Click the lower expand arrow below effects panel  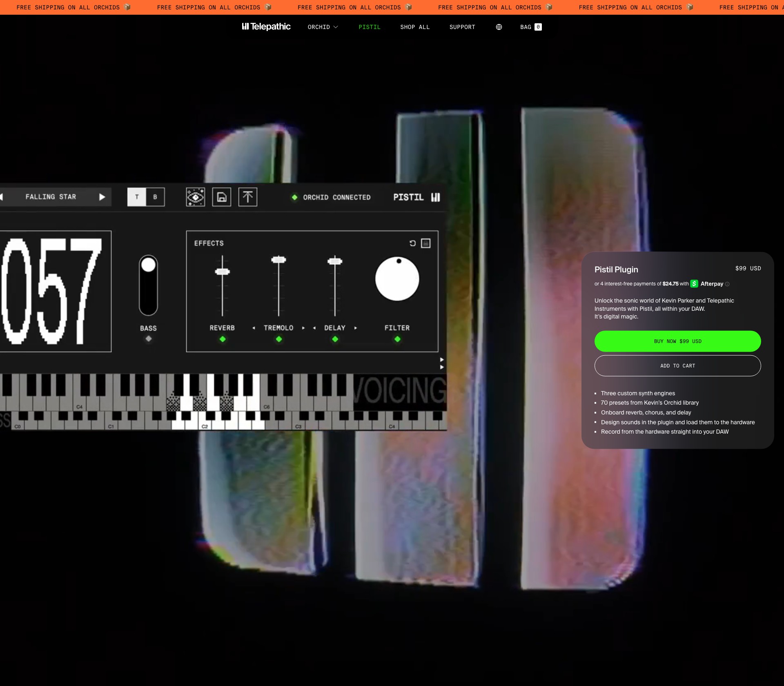click(x=442, y=367)
